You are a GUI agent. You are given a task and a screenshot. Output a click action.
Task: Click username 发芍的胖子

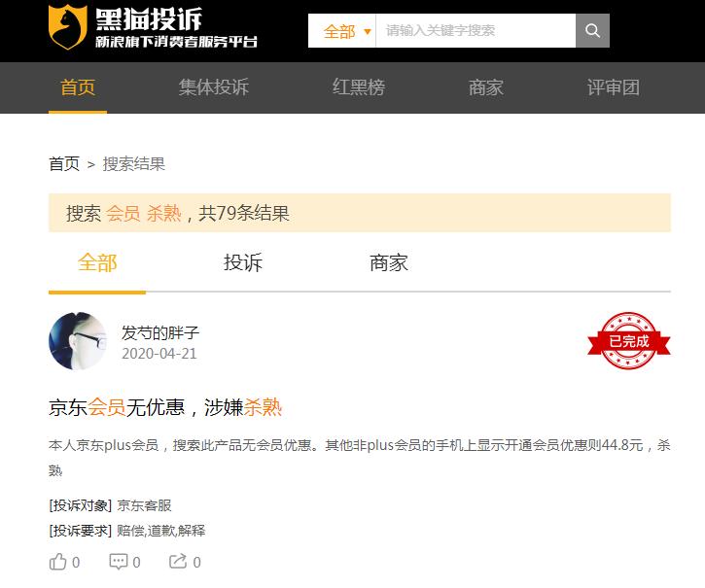160,332
